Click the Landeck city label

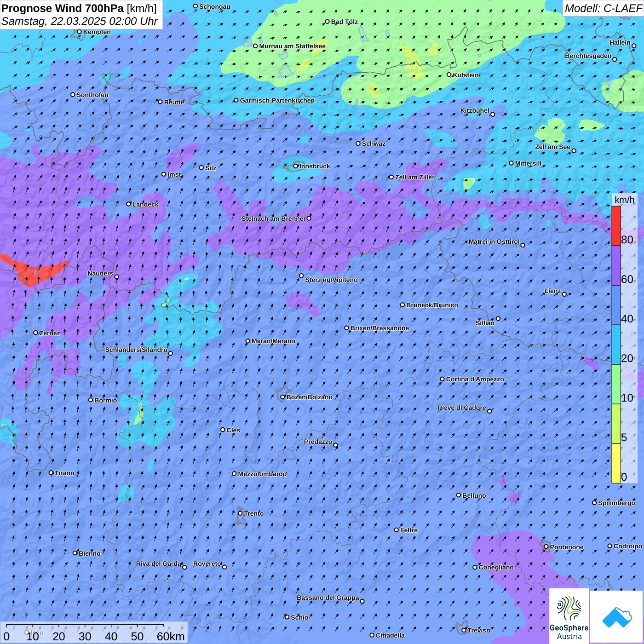pos(145,204)
